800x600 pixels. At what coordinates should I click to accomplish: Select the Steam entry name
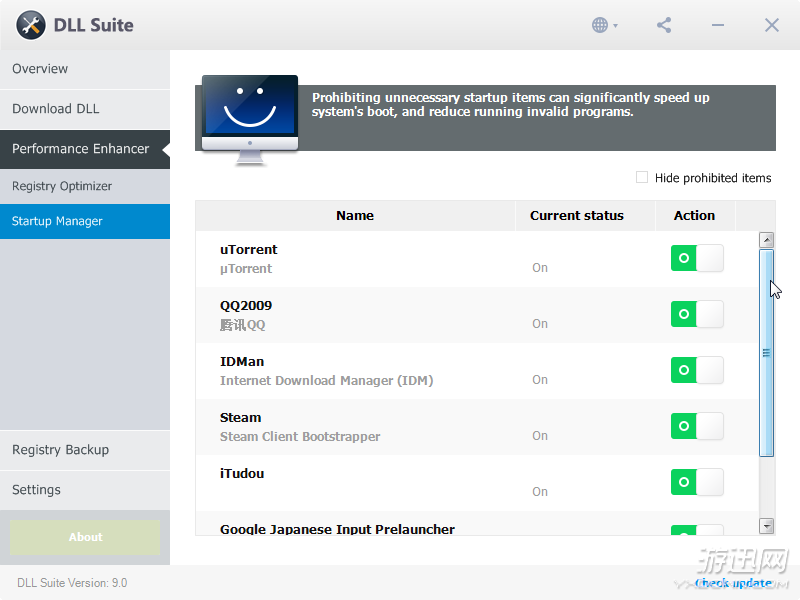240,418
